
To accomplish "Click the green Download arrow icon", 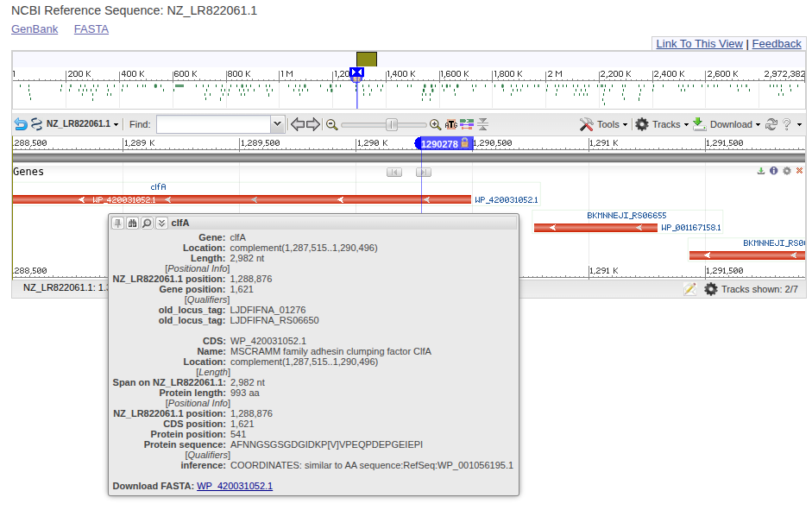I will [x=699, y=123].
